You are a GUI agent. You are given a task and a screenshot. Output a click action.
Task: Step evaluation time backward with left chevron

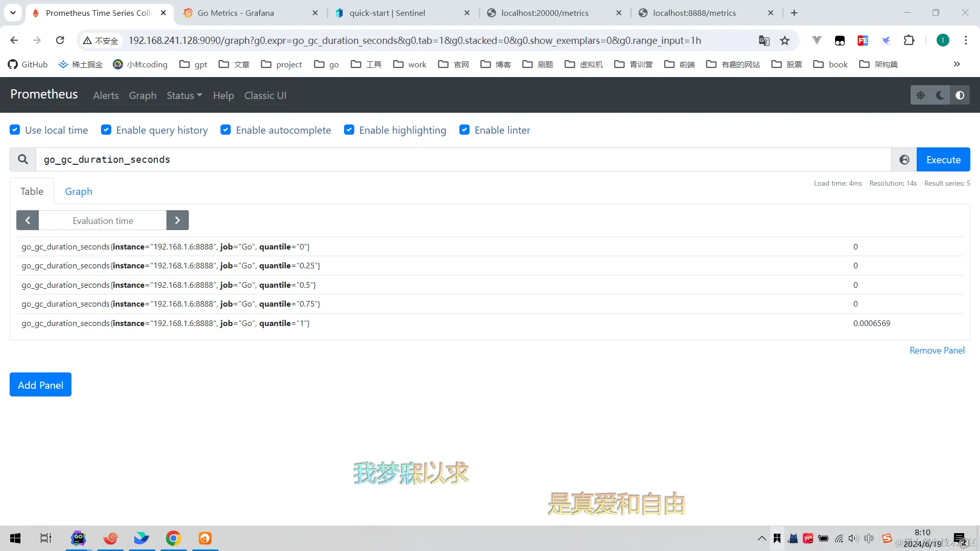(x=28, y=220)
